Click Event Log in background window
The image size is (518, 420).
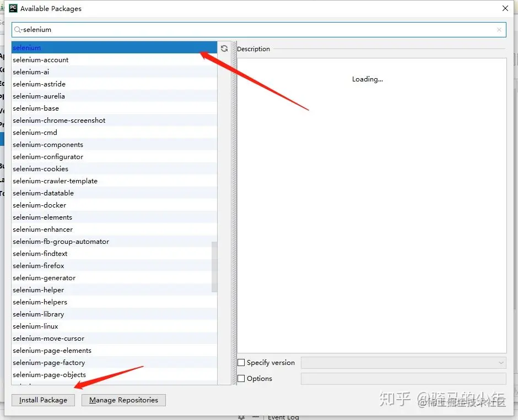pos(283,417)
